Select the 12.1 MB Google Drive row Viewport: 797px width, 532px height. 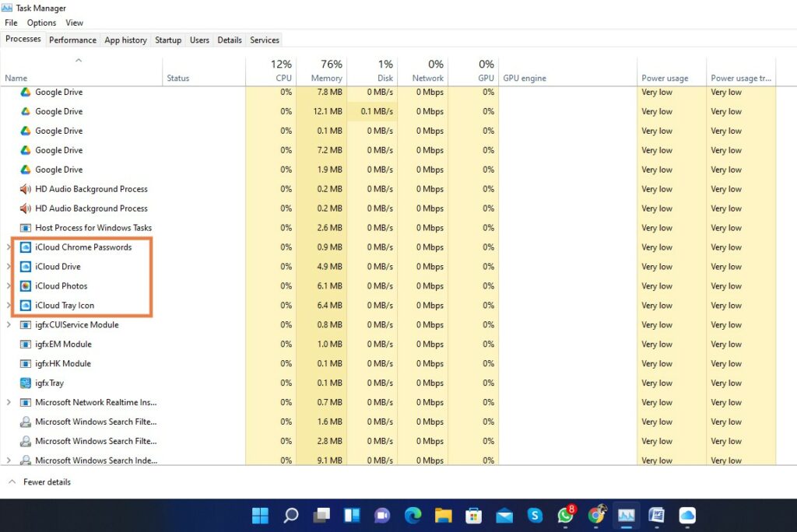click(388, 111)
